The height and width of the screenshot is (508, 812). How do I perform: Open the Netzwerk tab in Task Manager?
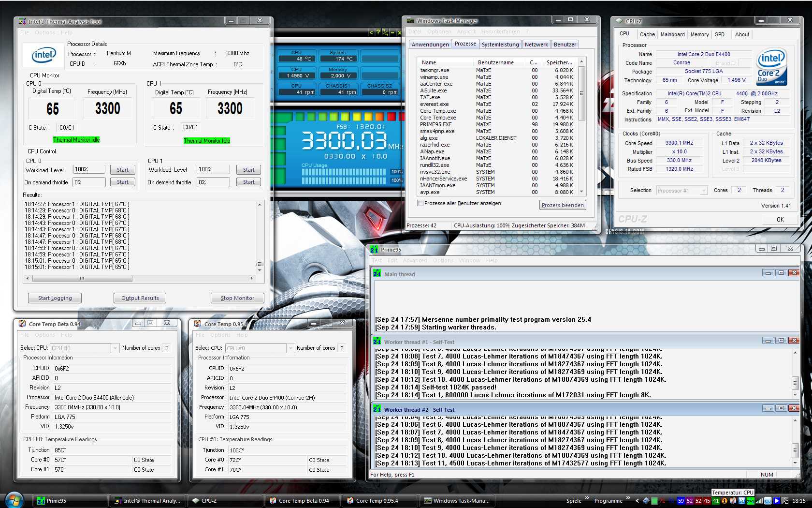[536, 45]
